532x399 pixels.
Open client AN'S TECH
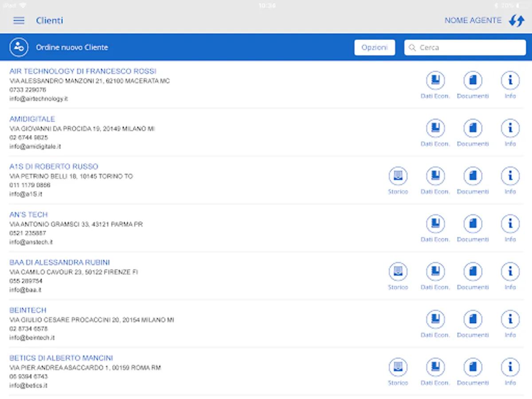pyautogui.click(x=28, y=215)
